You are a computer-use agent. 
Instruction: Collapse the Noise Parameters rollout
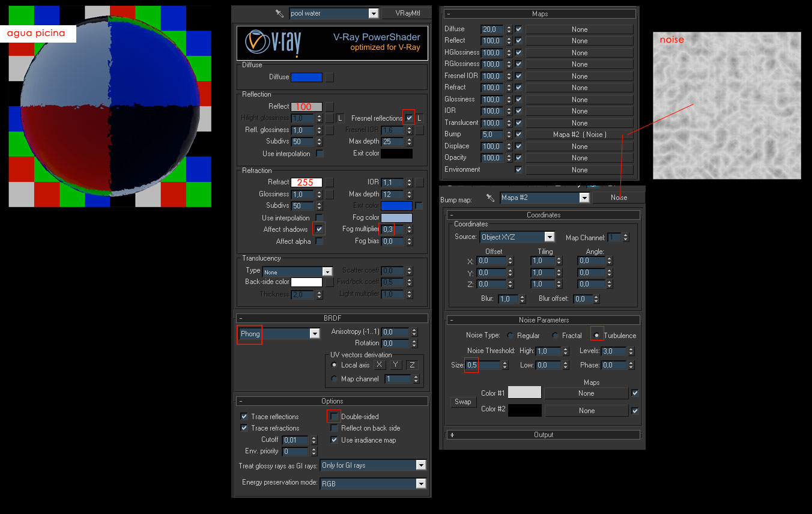point(544,320)
